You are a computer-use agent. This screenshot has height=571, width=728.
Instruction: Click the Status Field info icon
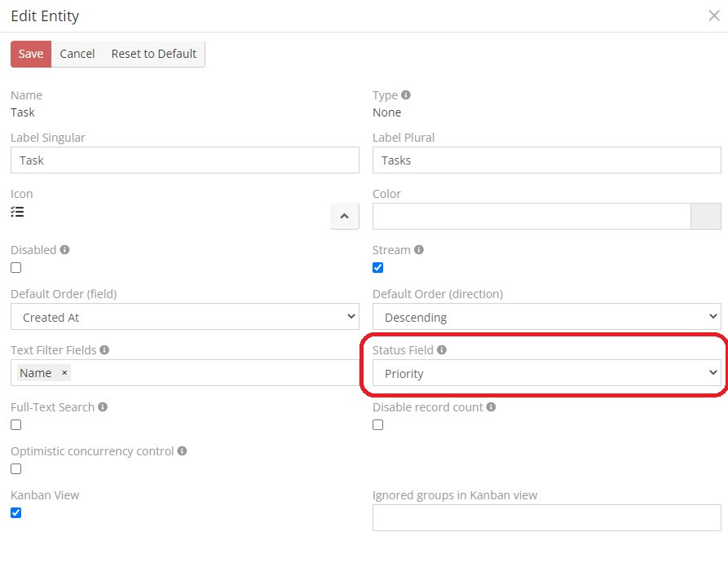pyautogui.click(x=442, y=350)
